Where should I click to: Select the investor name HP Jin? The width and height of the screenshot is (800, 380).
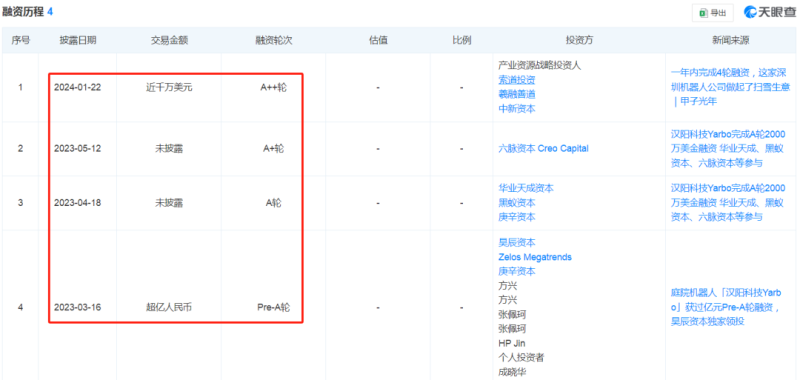point(511,343)
